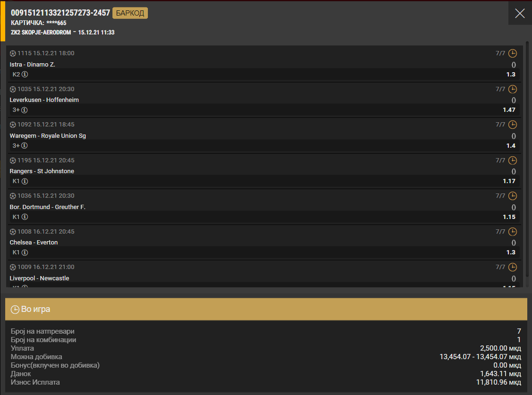Open info icon next to Leverkusen 3+ bet
The width and height of the screenshot is (532, 395).
coord(25,110)
